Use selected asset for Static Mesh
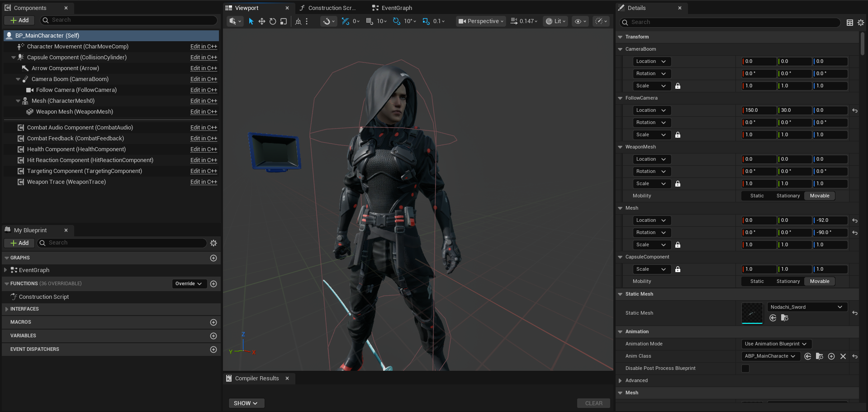868x412 pixels. tap(773, 318)
